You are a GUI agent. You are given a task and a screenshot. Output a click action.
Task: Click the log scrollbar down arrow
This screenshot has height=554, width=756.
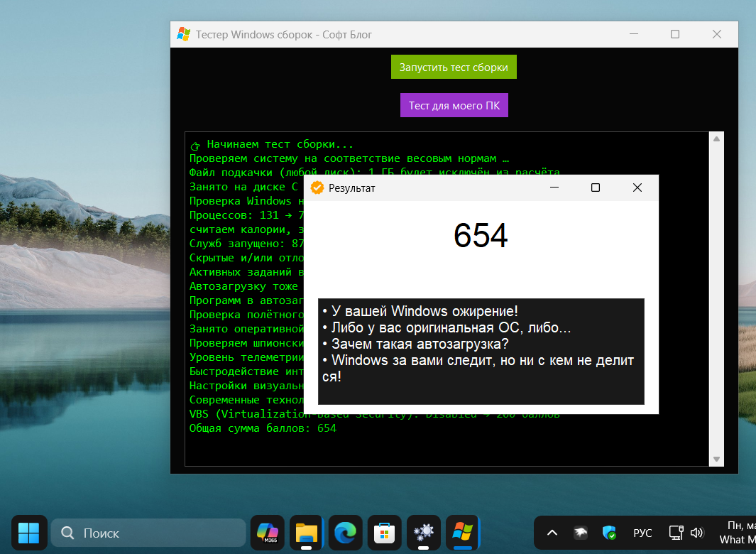coord(716,459)
